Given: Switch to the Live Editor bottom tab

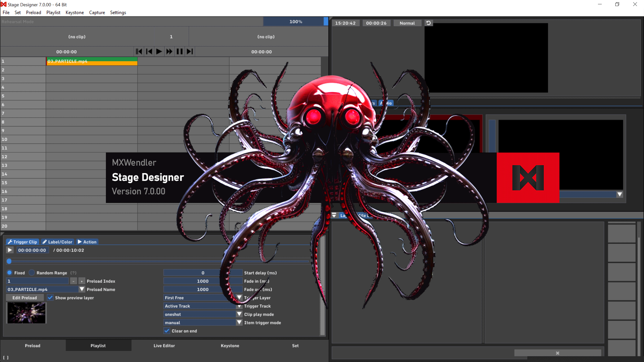Looking at the screenshot, I should pyautogui.click(x=164, y=346).
